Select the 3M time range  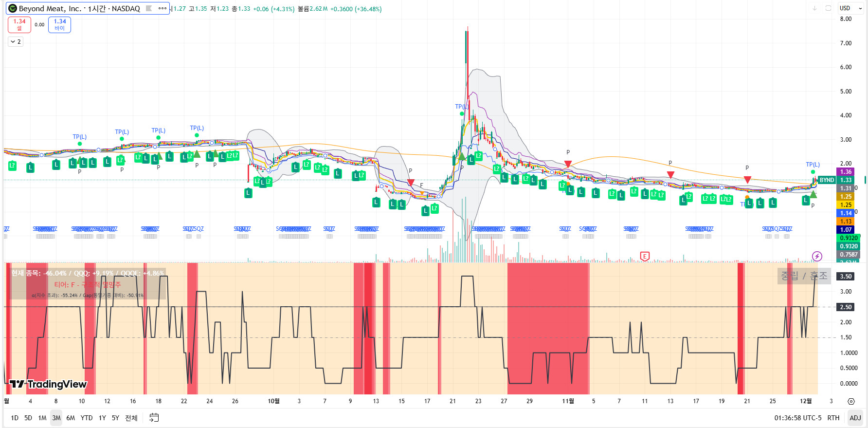pyautogui.click(x=56, y=418)
